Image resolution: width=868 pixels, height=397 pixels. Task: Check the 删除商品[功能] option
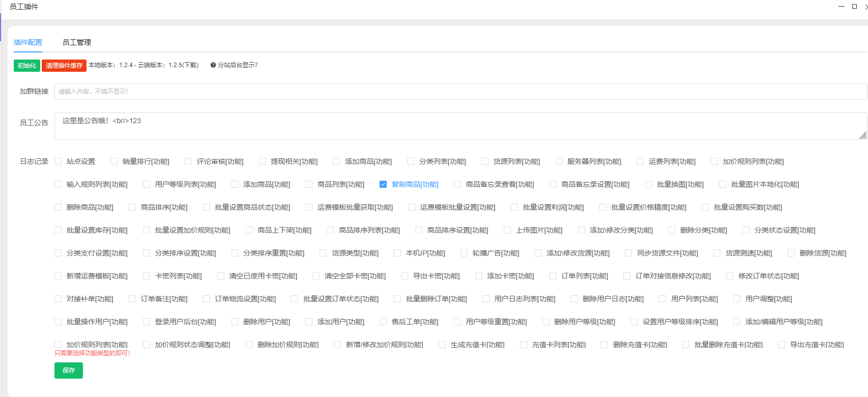pyautogui.click(x=58, y=207)
